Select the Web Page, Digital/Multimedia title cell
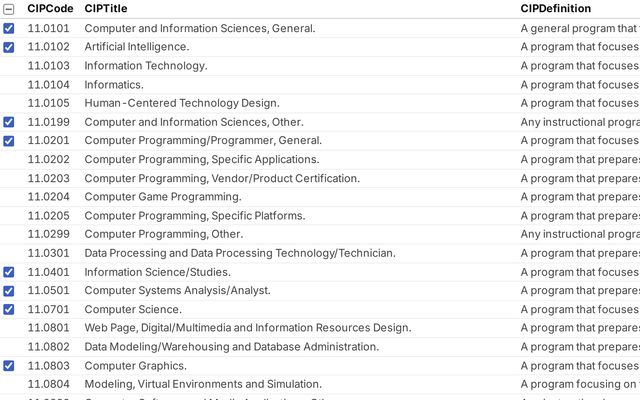Image resolution: width=640 pixels, height=400 pixels. tap(247, 328)
